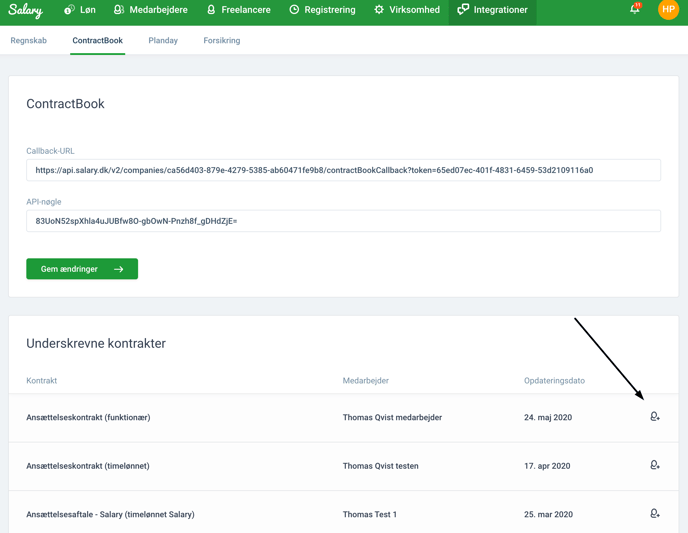This screenshot has width=688, height=533.
Task: Click the Callback-URL input field
Action: (343, 170)
